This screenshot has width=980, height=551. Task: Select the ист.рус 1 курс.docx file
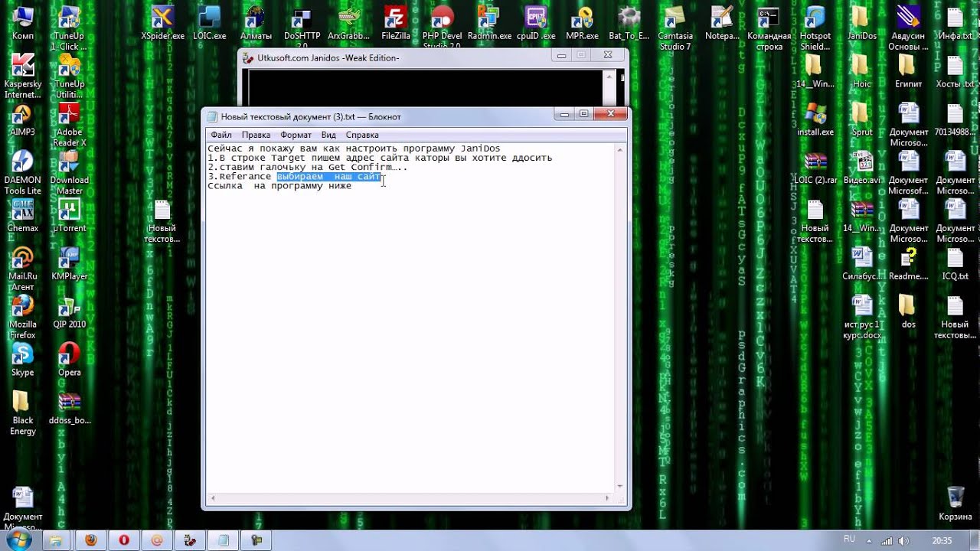pos(862,317)
